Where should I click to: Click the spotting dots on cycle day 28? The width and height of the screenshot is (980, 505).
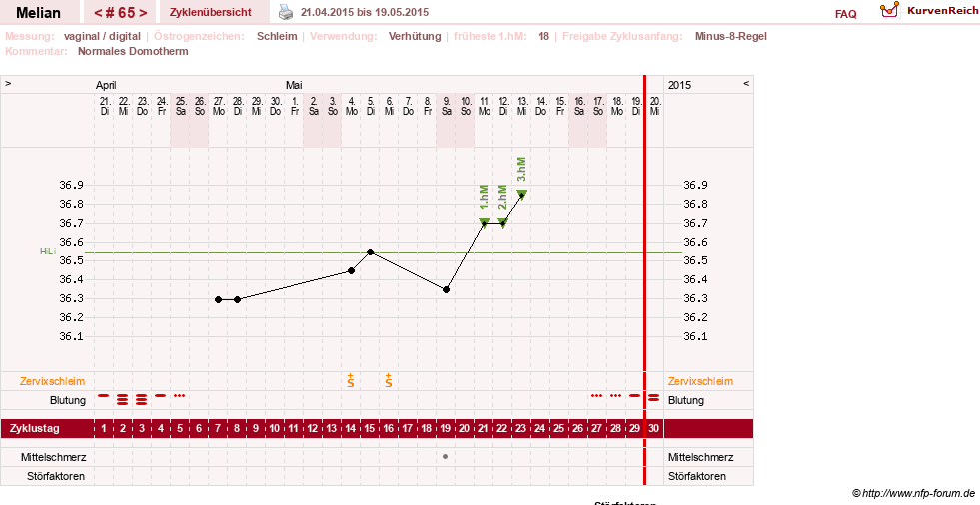[x=615, y=396]
